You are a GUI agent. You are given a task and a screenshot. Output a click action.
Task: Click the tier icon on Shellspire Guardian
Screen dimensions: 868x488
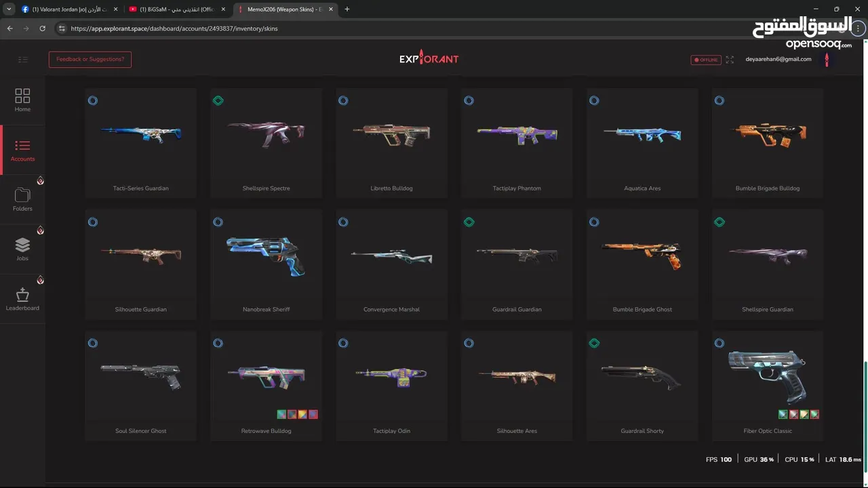719,222
